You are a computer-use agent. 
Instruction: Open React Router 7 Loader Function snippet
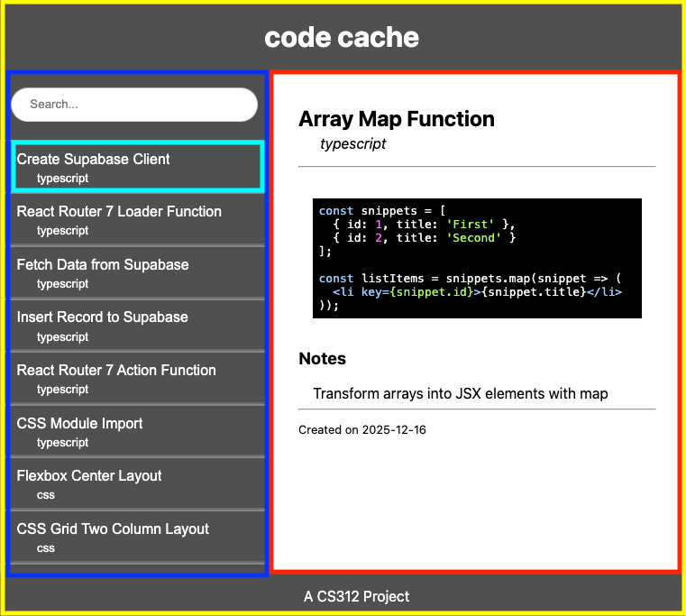[x=119, y=212]
